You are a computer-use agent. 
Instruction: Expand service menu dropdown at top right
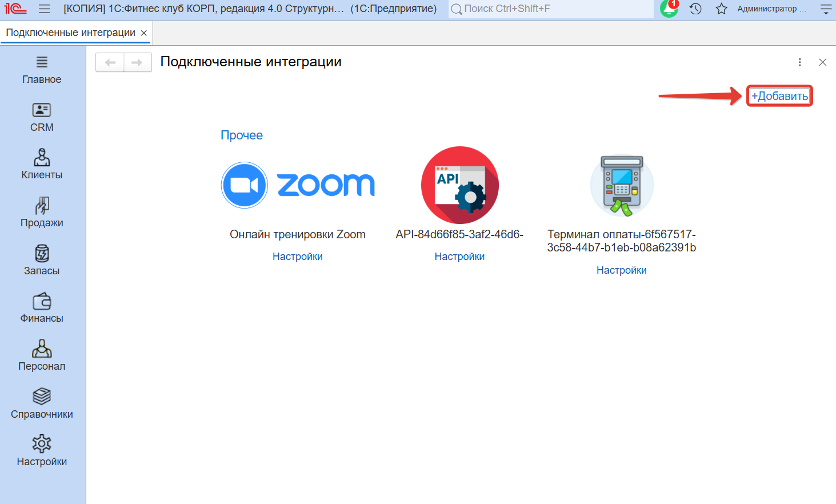826,9
